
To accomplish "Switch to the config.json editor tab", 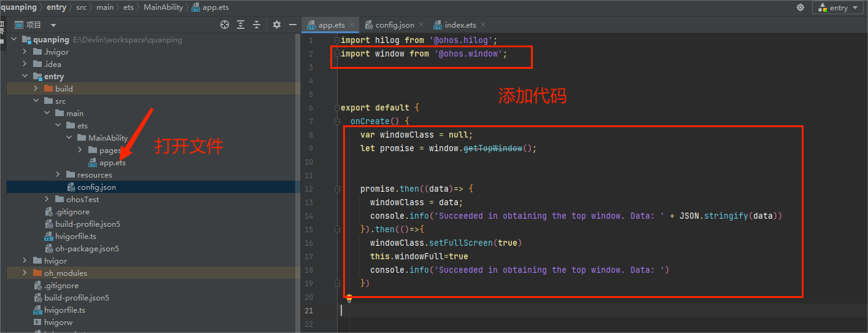I will [x=395, y=25].
